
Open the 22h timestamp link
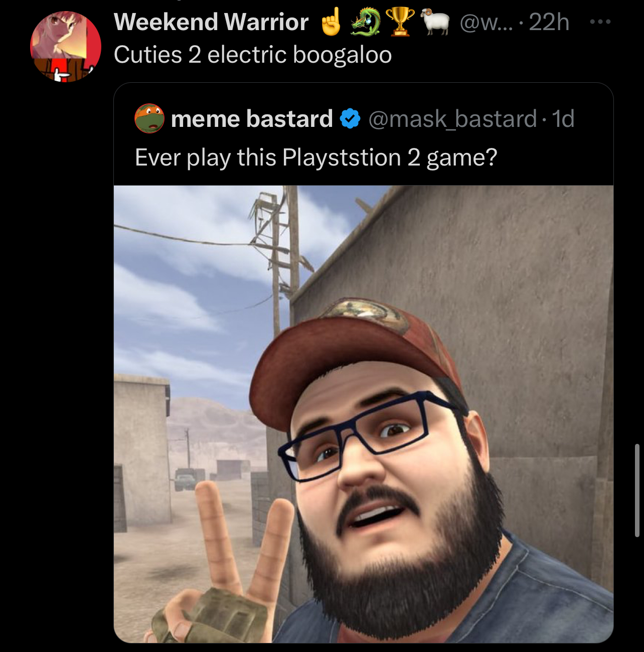[549, 22]
